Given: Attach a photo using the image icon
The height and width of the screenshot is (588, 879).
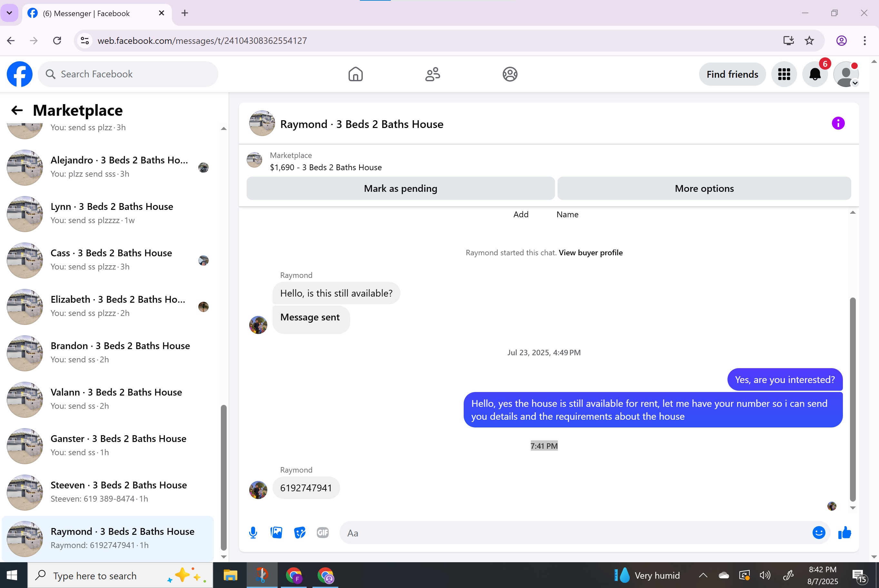Looking at the screenshot, I should [x=276, y=533].
